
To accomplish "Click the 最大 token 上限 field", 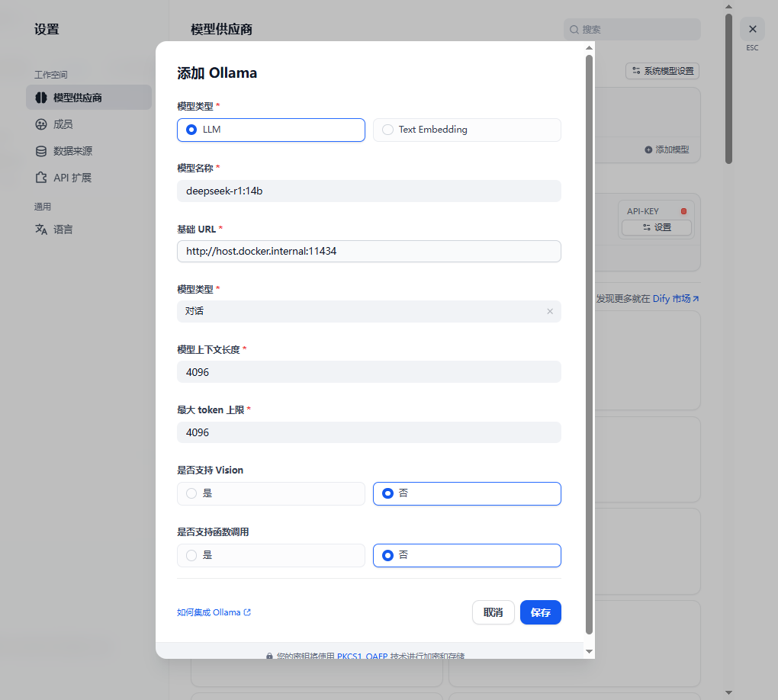I will pyautogui.click(x=368, y=432).
